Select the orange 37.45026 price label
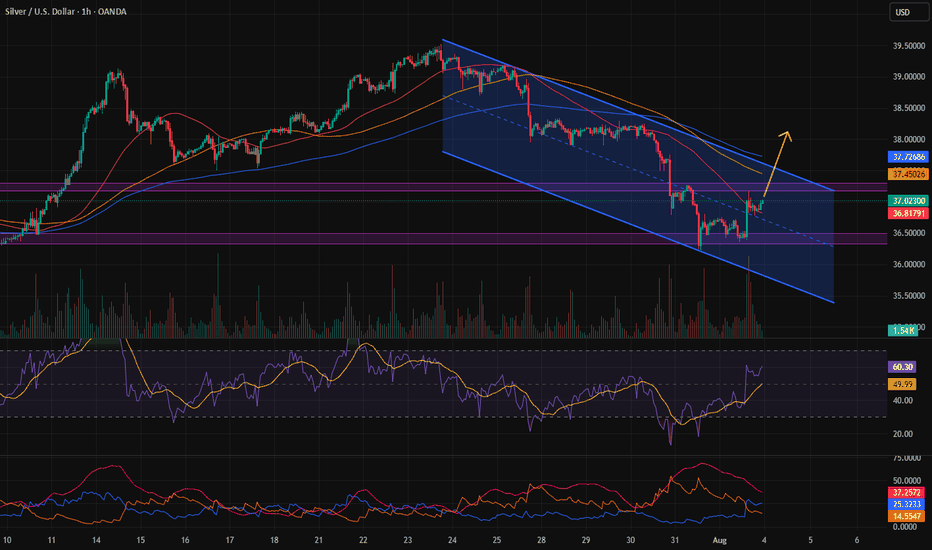Image resolution: width=932 pixels, height=550 pixels. click(x=908, y=174)
